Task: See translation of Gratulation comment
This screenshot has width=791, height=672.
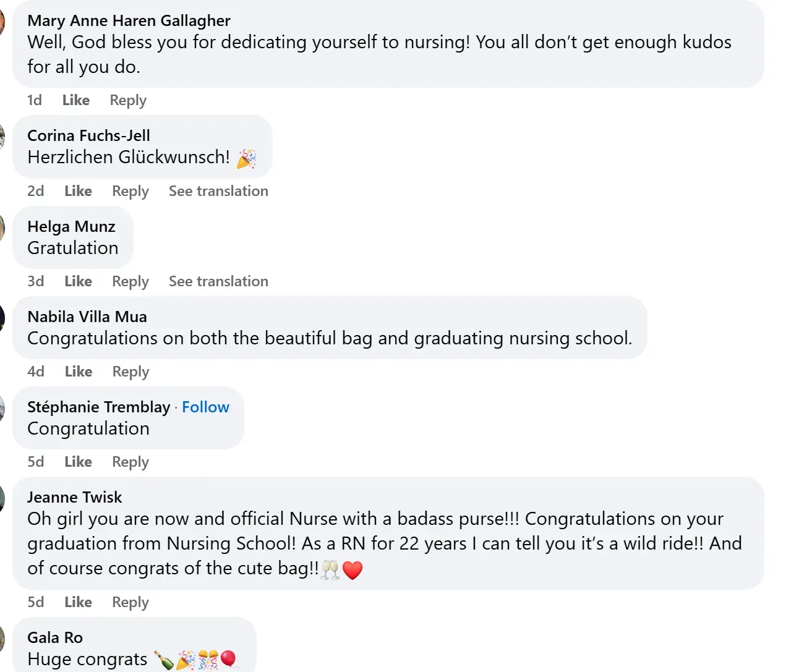Action: pos(218,281)
